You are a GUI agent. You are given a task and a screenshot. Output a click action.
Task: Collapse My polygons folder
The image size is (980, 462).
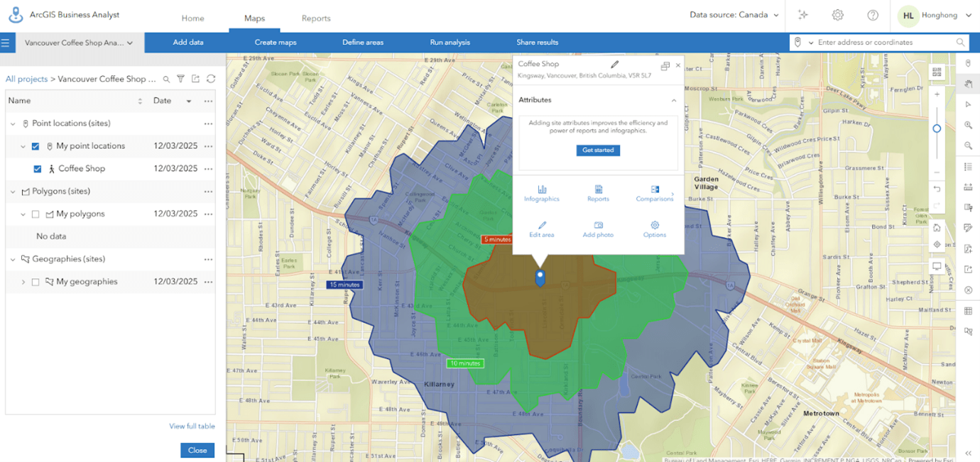[x=23, y=214]
